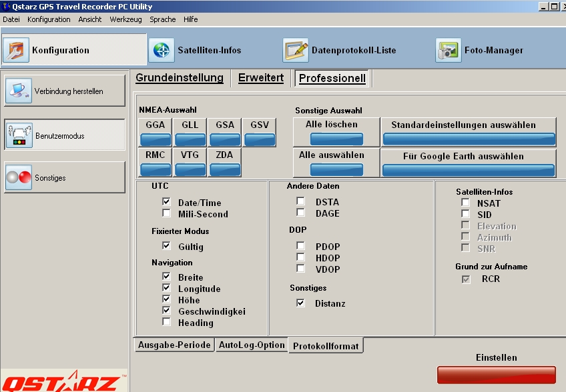Switch to the Erweitert tab
Screen dimensions: 566x392
tap(261, 78)
